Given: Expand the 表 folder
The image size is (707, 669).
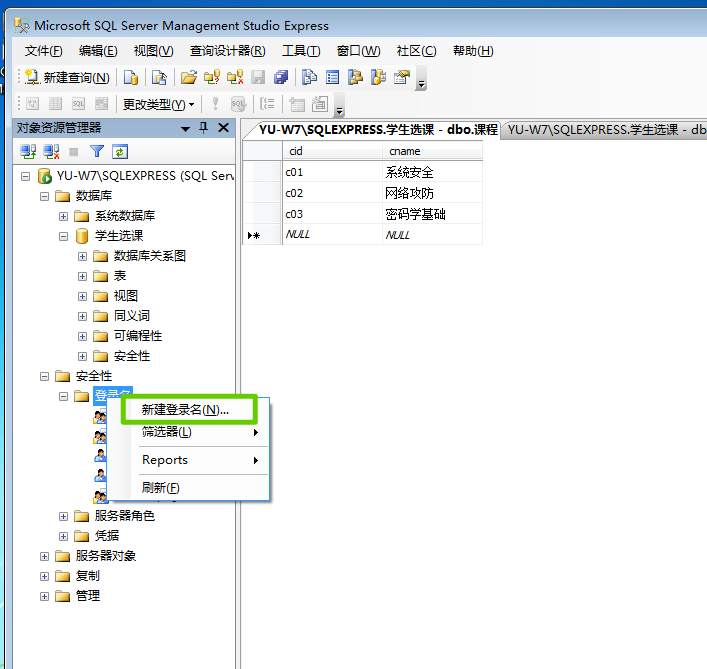Looking at the screenshot, I should point(82,276).
